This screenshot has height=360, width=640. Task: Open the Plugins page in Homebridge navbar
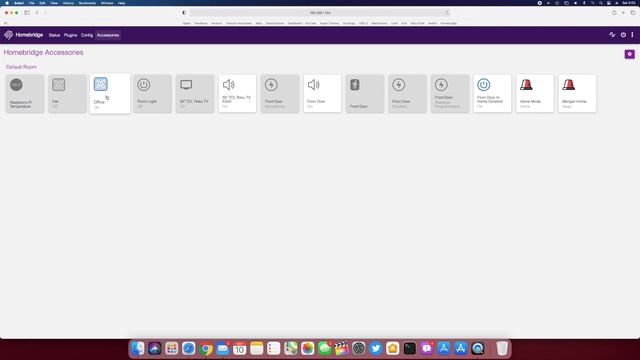click(70, 35)
